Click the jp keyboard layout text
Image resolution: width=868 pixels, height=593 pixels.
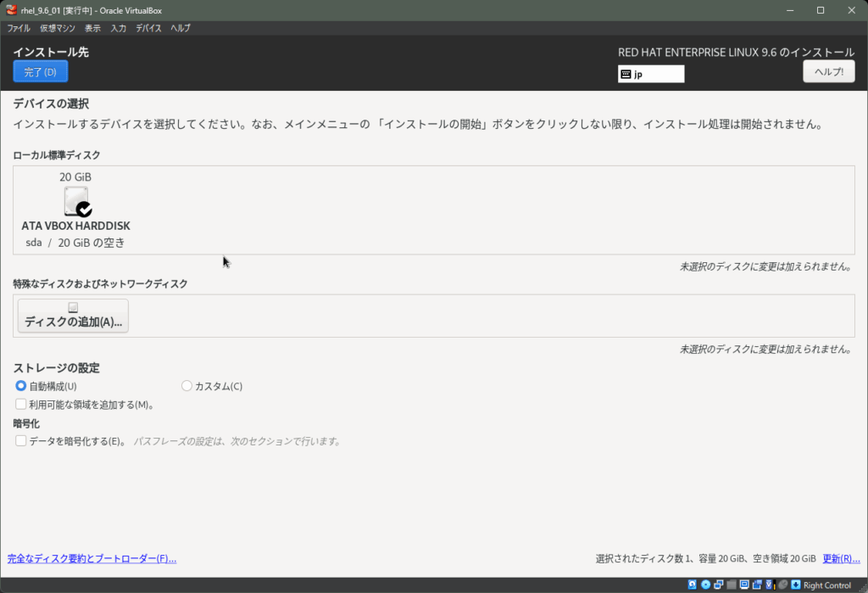638,75
